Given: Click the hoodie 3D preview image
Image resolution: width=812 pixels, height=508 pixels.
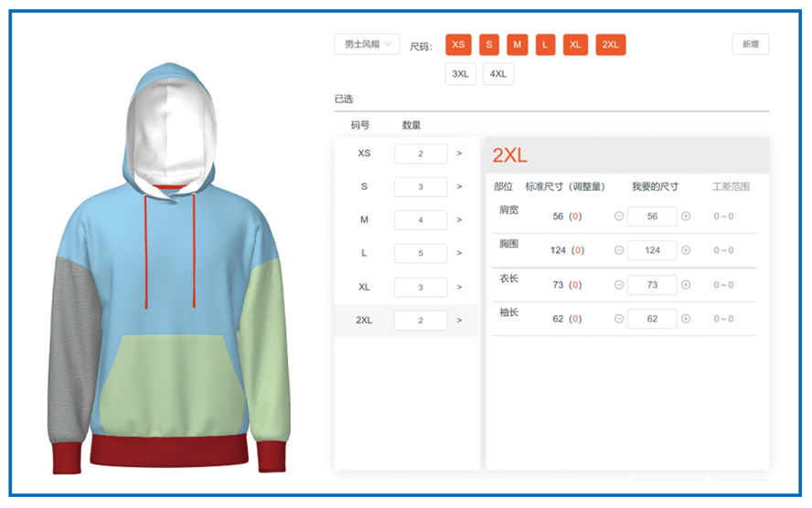Looking at the screenshot, I should (169, 268).
